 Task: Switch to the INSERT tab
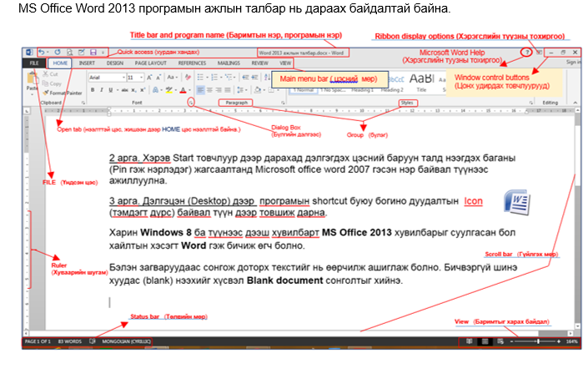click(87, 63)
